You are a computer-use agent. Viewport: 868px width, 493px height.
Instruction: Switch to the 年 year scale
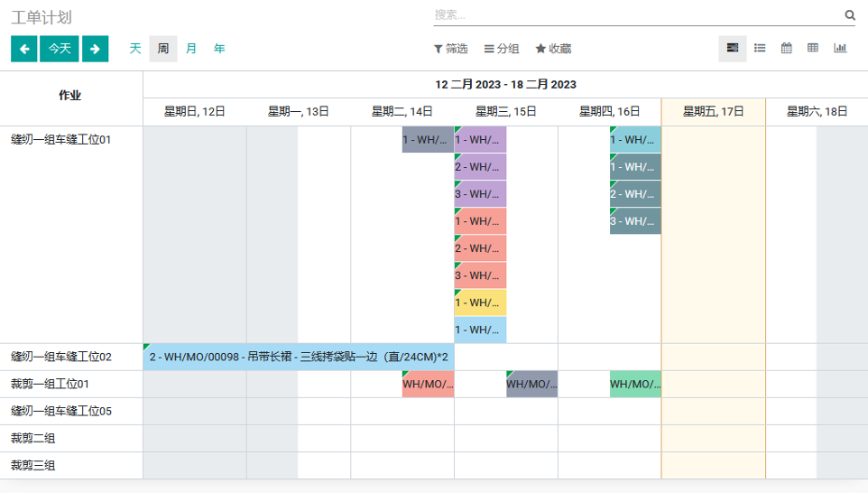click(219, 49)
